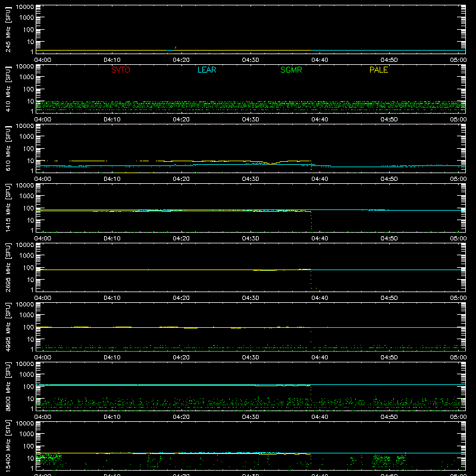Select the 2695 MHz [SFU] axis label

pyautogui.click(x=8, y=267)
